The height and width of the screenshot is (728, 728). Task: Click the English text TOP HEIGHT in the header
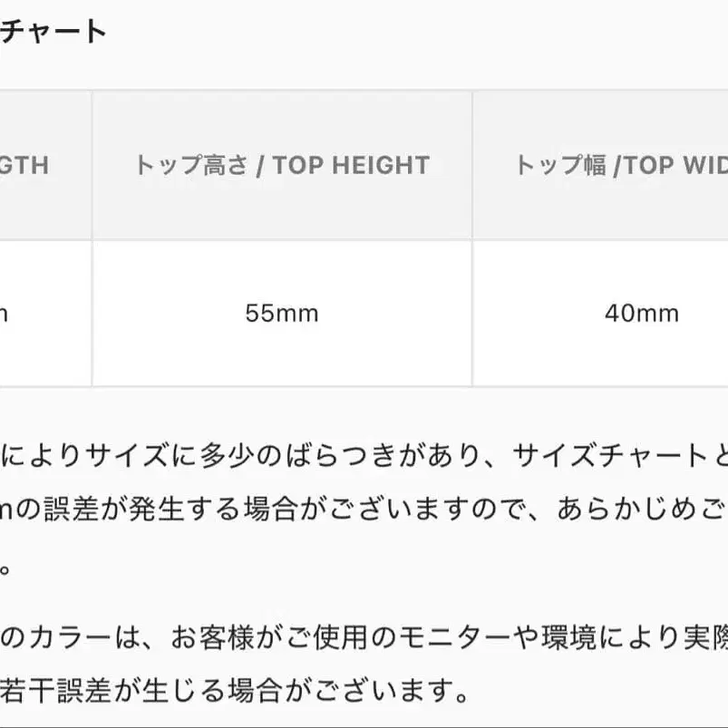pos(351,165)
